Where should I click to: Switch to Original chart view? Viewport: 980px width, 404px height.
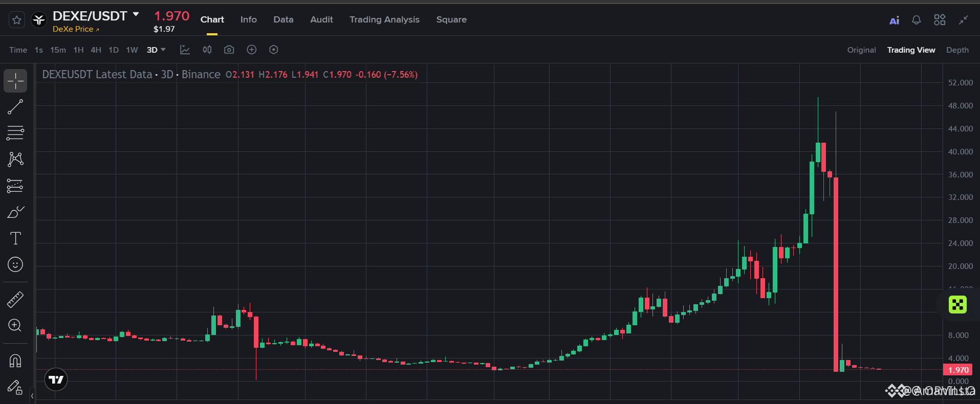(861, 50)
